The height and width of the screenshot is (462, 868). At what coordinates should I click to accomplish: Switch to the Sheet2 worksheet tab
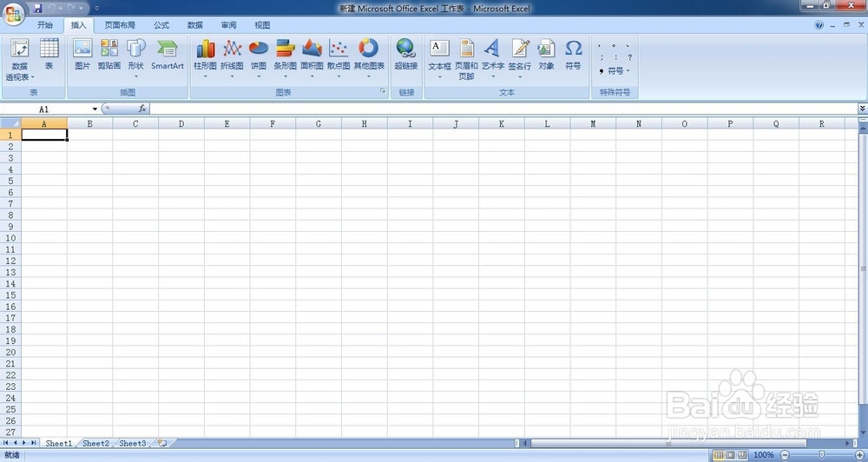(95, 443)
